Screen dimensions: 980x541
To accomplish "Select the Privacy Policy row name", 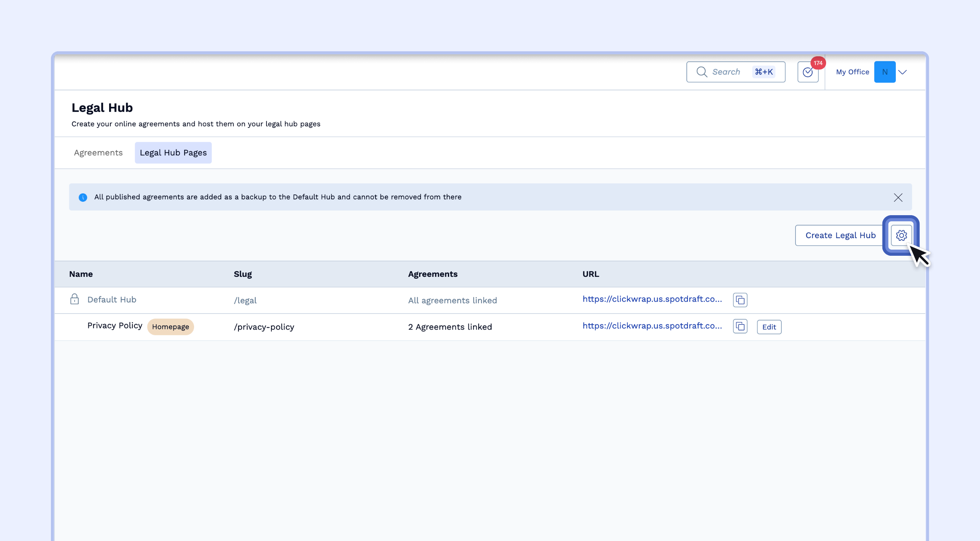I will pyautogui.click(x=114, y=325).
